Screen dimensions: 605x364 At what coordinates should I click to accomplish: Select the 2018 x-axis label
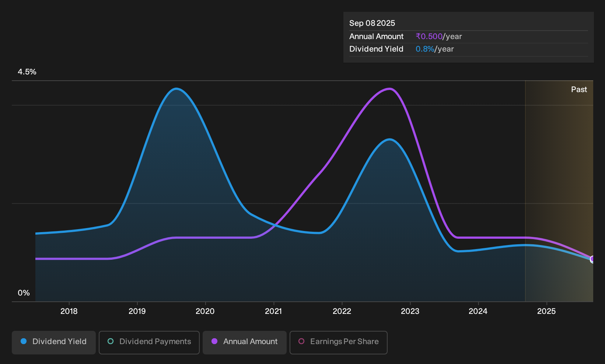(69, 311)
